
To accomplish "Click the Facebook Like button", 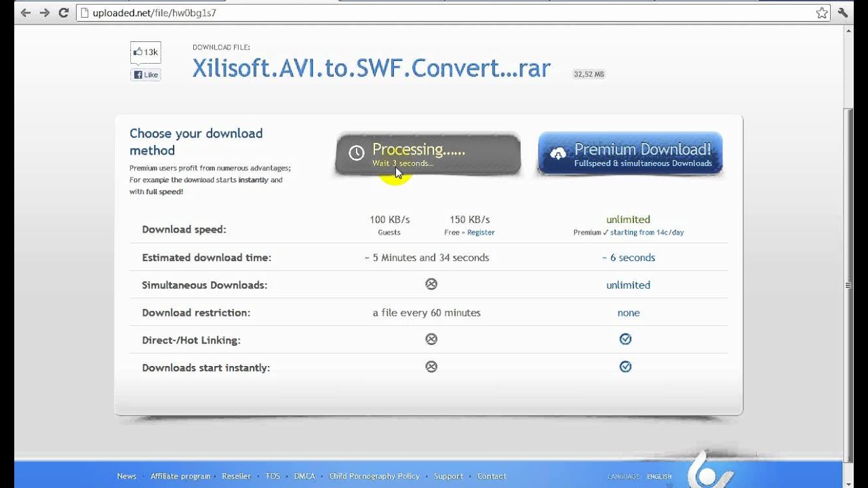I will (146, 75).
